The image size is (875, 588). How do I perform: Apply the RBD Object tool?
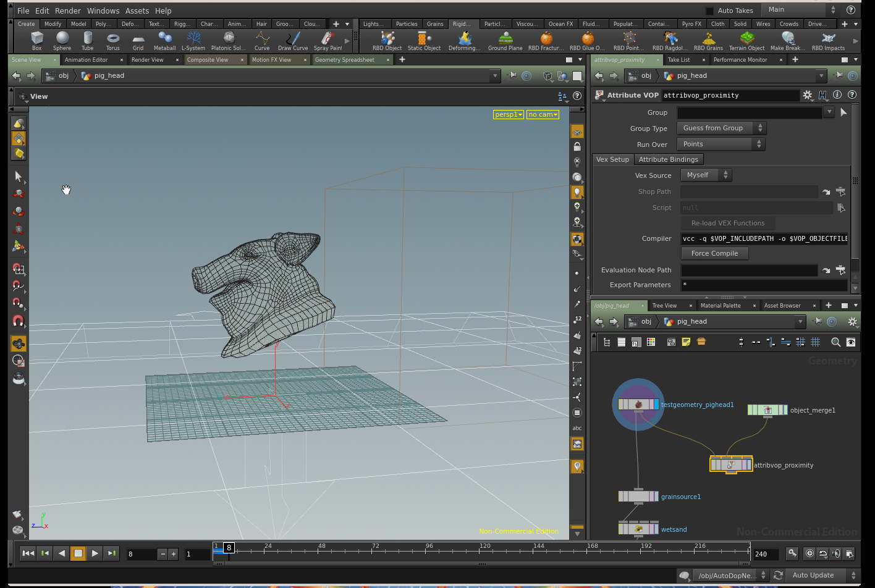click(x=387, y=41)
